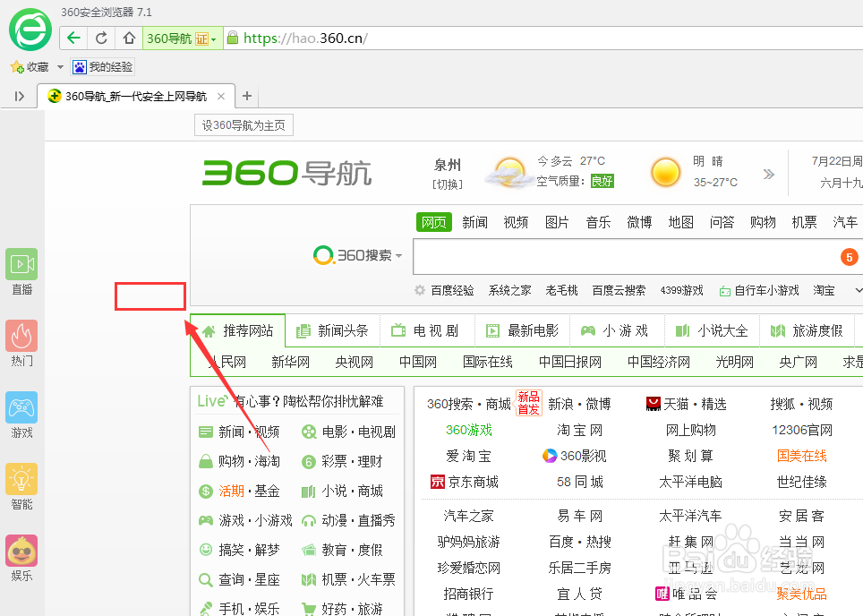This screenshot has width=863, height=616.
Task: Click the 电影 category film-reel icon
Action: (x=309, y=432)
